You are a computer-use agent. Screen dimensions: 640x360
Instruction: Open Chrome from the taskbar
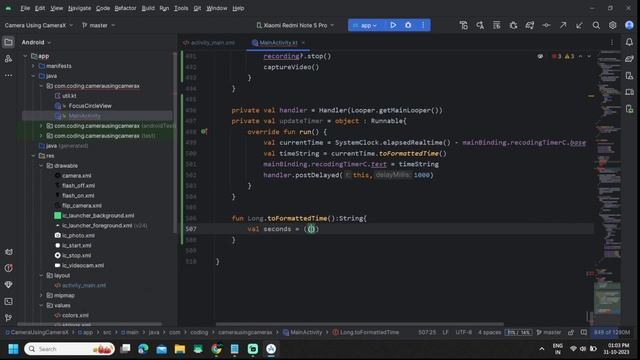click(x=216, y=349)
